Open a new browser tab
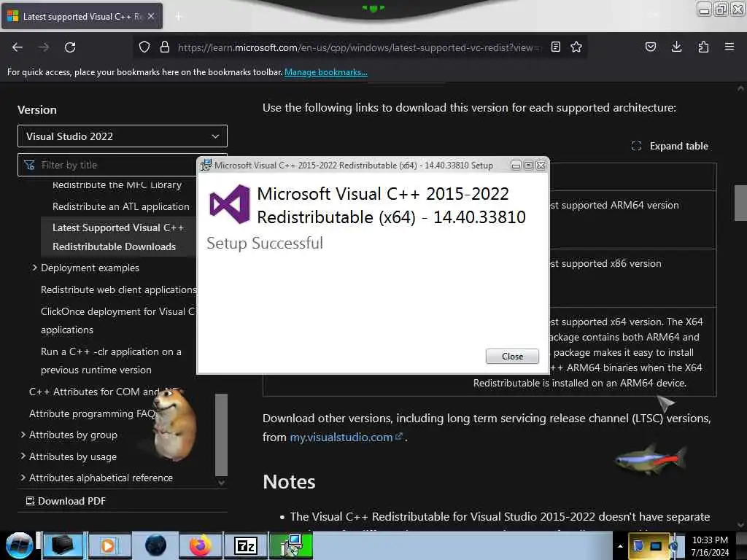 pos(178,17)
